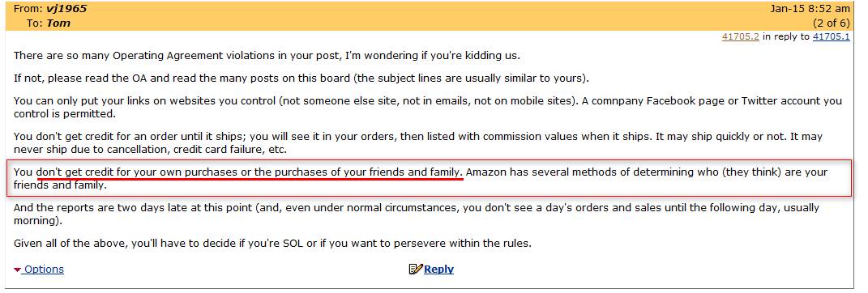This screenshot has width=868, height=293.
Task: Click the Reply pencil-and-paper icon
Action: (415, 270)
